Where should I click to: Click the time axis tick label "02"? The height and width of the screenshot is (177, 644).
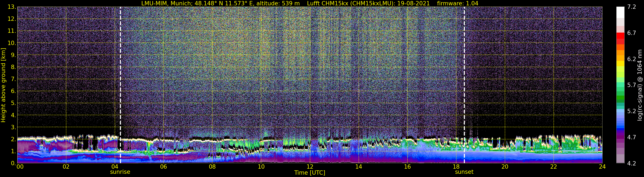click(x=66, y=167)
